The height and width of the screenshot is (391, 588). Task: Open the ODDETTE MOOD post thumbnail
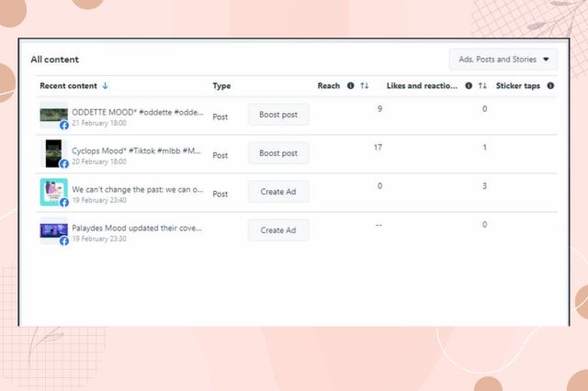click(53, 115)
